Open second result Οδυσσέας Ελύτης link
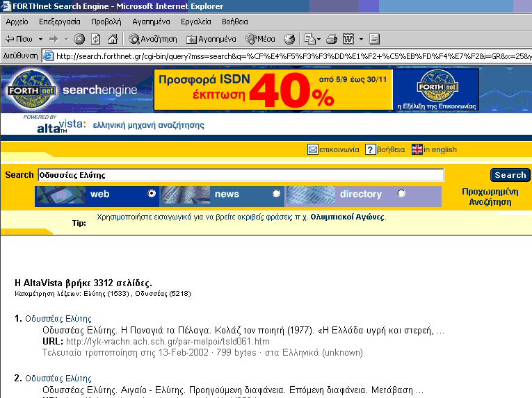Screen dimensions: 532x398 (58, 379)
